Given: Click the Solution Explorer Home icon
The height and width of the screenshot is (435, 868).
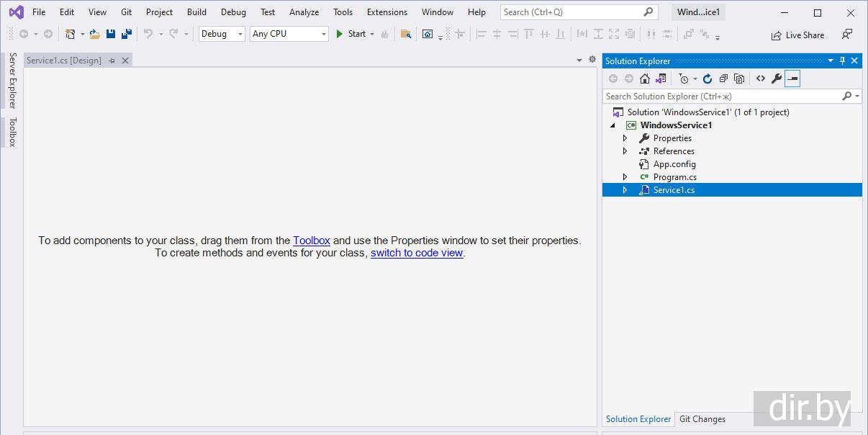Looking at the screenshot, I should pos(645,79).
